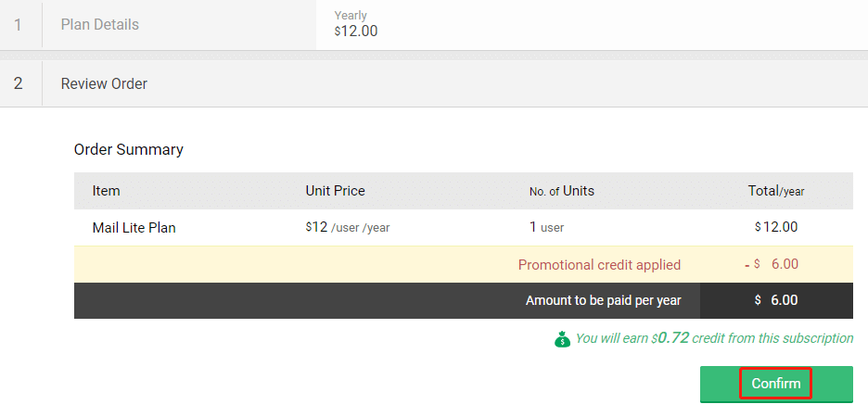
Task: Expand the Review Order step header
Action: pos(104,83)
